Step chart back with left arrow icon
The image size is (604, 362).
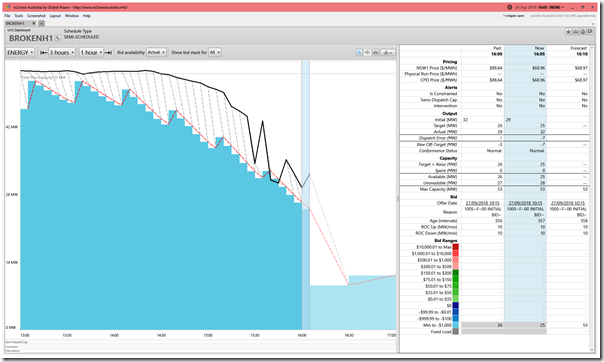point(44,52)
